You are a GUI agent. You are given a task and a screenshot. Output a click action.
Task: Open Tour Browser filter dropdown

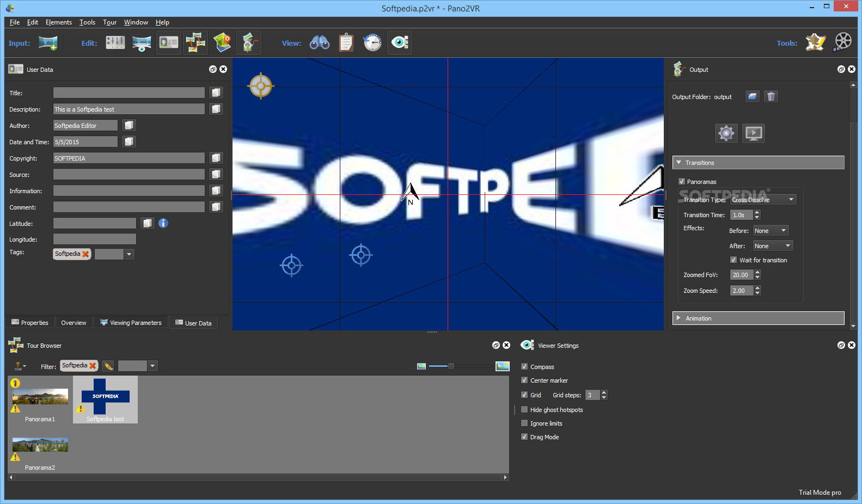coord(152,366)
